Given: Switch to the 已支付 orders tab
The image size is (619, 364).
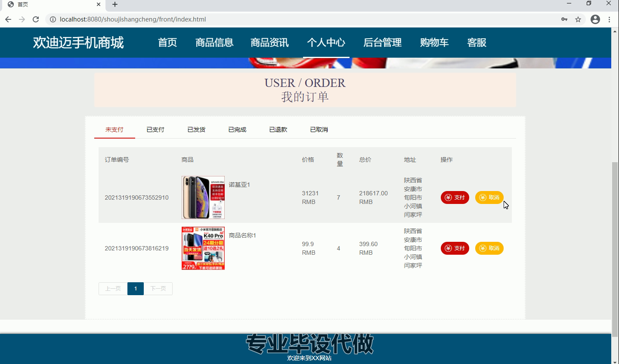Looking at the screenshot, I should tap(155, 130).
